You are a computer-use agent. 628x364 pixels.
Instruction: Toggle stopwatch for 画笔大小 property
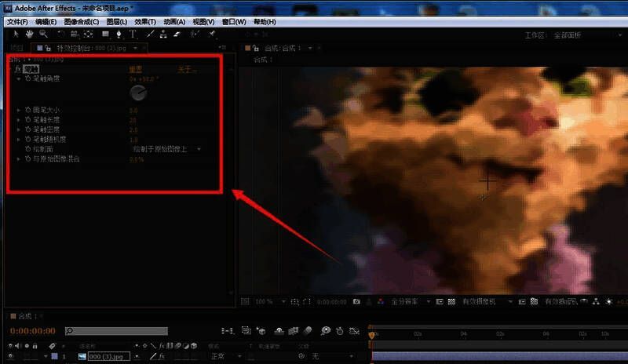pyautogui.click(x=29, y=110)
